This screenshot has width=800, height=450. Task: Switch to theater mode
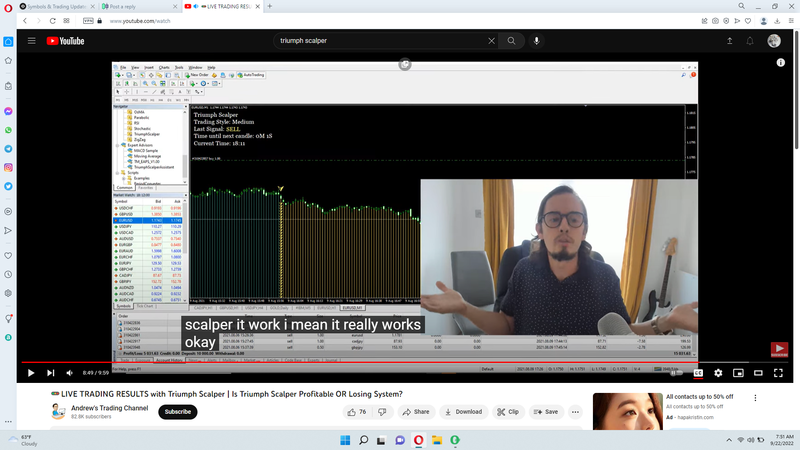click(x=758, y=373)
